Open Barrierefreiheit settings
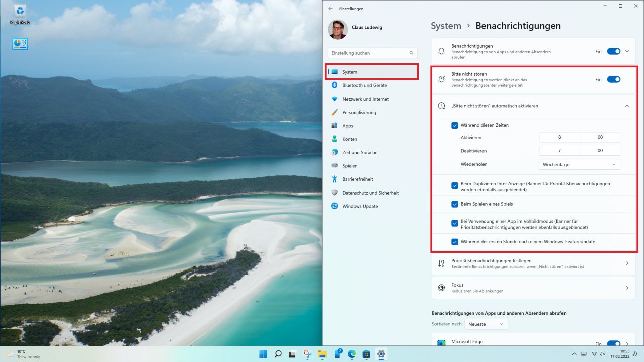Viewport: 644px width, 362px height. point(372,179)
